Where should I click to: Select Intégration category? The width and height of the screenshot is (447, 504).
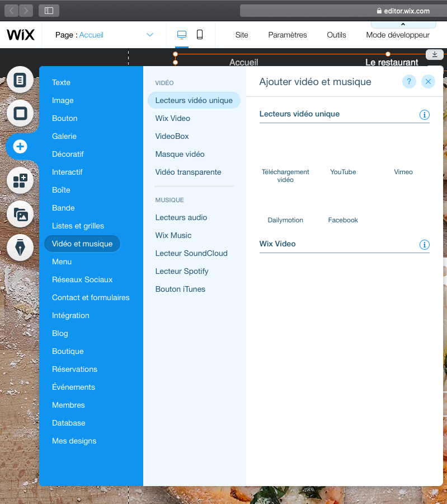click(x=70, y=316)
